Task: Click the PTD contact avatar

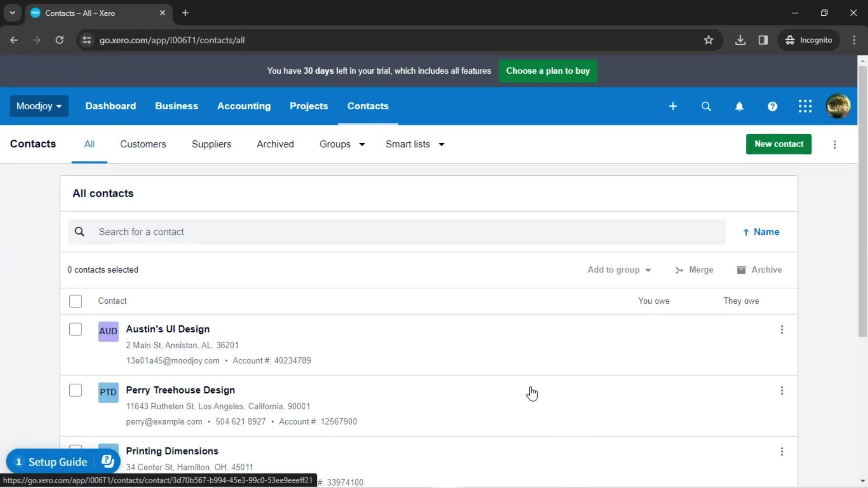Action: pos(108,392)
